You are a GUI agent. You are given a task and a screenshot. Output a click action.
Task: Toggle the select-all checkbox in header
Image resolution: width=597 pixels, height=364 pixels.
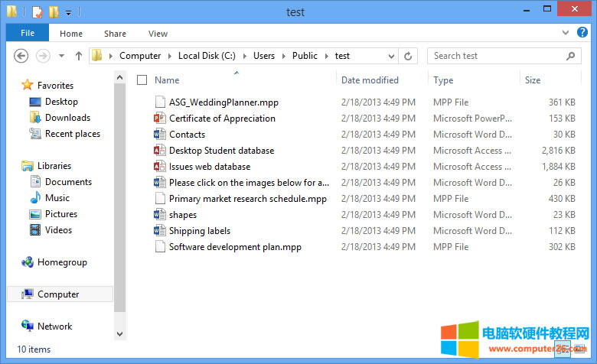[x=142, y=80]
